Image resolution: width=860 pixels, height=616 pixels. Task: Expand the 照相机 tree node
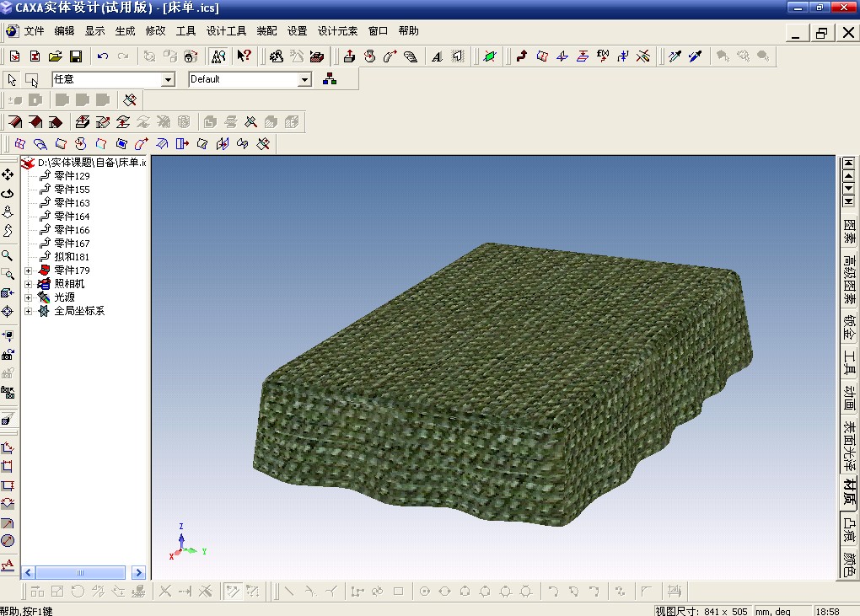tap(28, 284)
